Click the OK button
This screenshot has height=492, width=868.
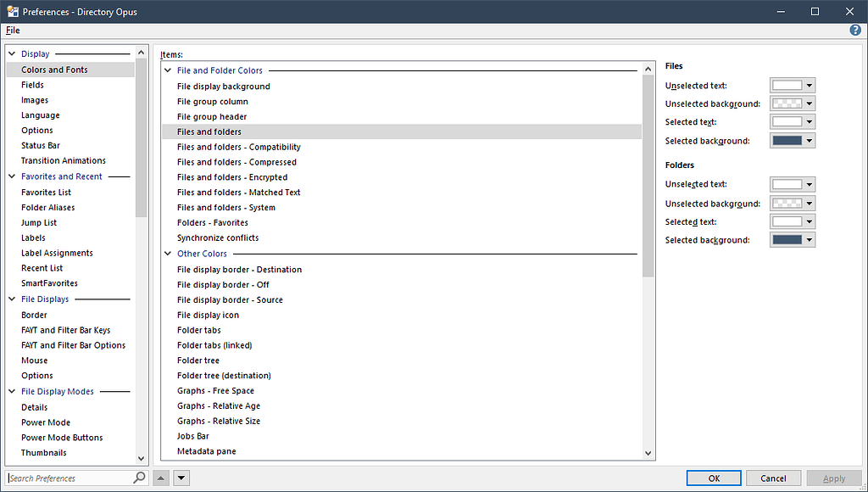pyautogui.click(x=713, y=478)
